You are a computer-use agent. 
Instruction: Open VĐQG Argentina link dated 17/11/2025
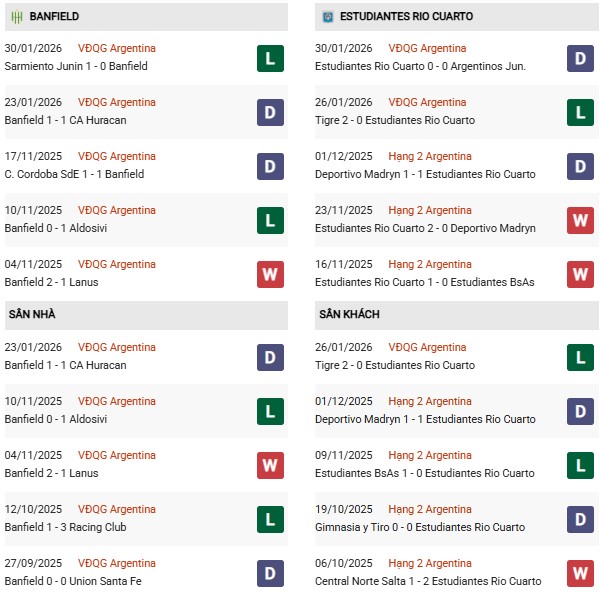tap(117, 156)
